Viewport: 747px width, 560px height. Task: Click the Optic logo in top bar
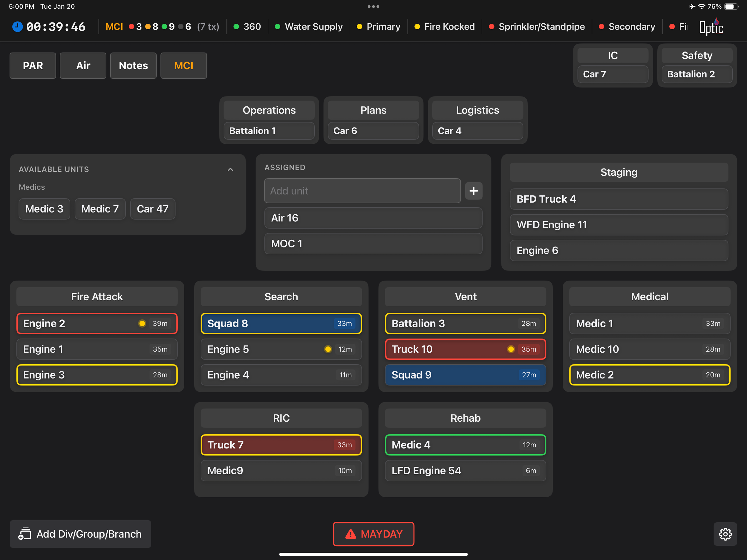[711, 27]
